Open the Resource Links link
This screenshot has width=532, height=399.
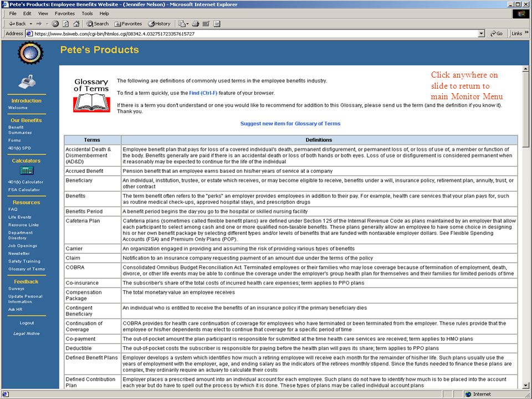[x=23, y=225]
